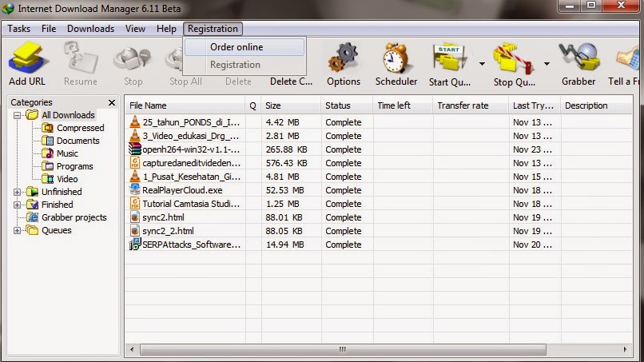Choose Registration entry in dropdown

point(244,65)
